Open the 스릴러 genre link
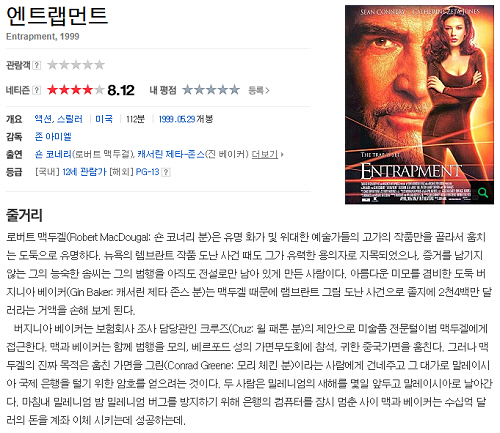 pos(69,119)
